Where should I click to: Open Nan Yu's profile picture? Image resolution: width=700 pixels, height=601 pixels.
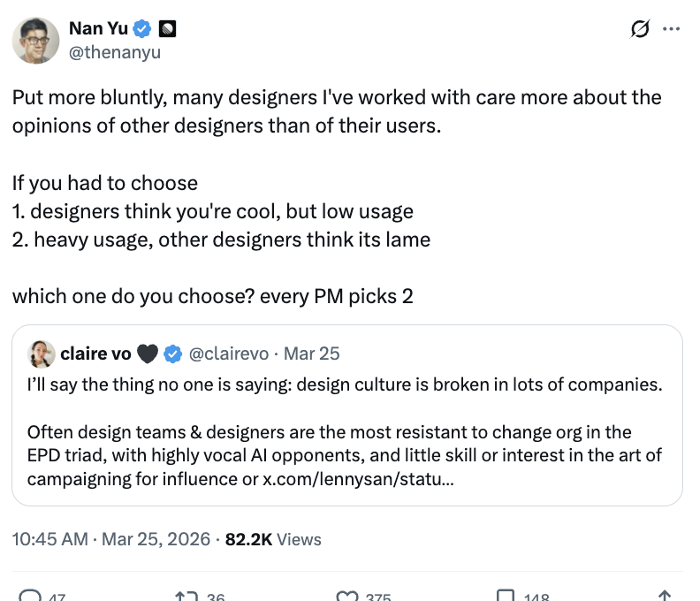point(35,41)
